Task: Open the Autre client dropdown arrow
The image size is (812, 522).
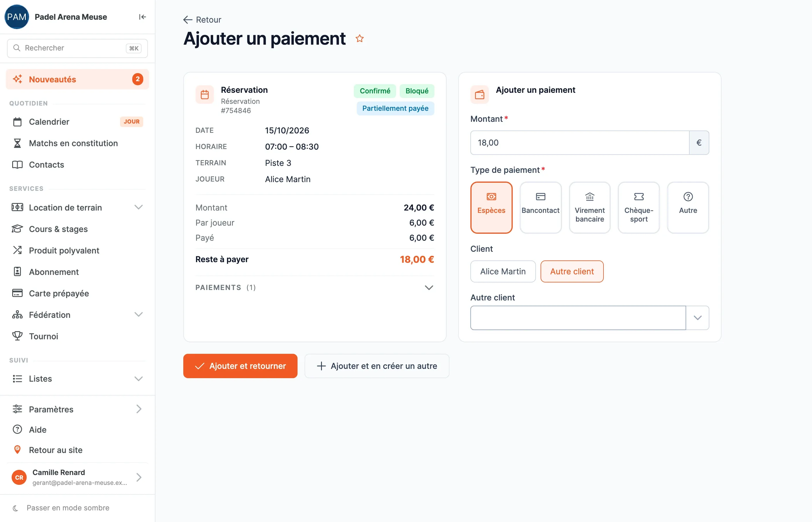Action: click(x=697, y=318)
